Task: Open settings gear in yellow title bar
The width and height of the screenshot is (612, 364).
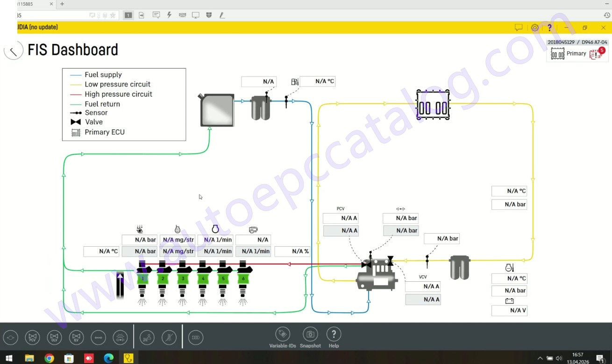Action: coord(534,28)
